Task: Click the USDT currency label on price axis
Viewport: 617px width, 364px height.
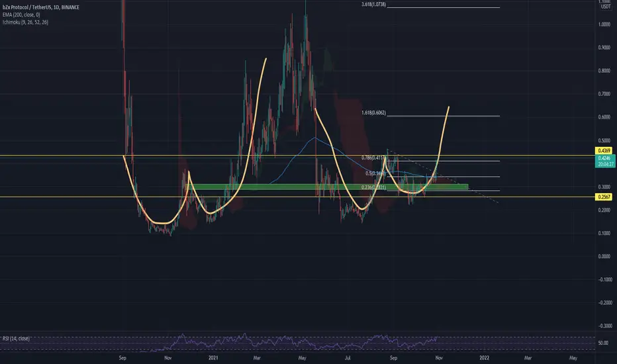Action: click(x=605, y=7)
